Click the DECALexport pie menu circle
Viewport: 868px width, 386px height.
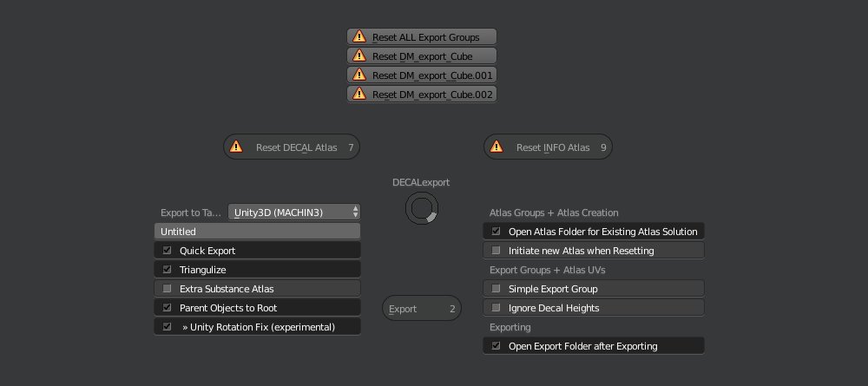[422, 208]
